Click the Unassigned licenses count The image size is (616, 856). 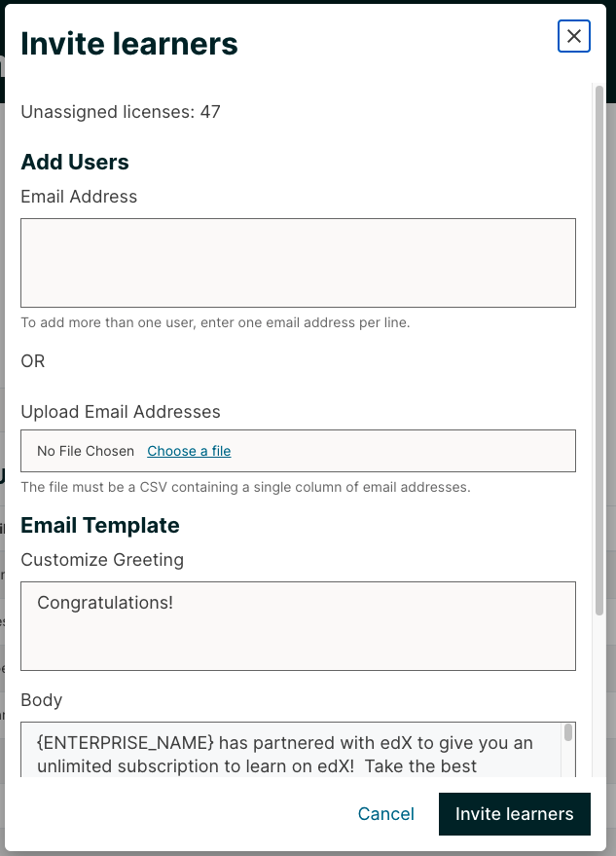(x=120, y=112)
